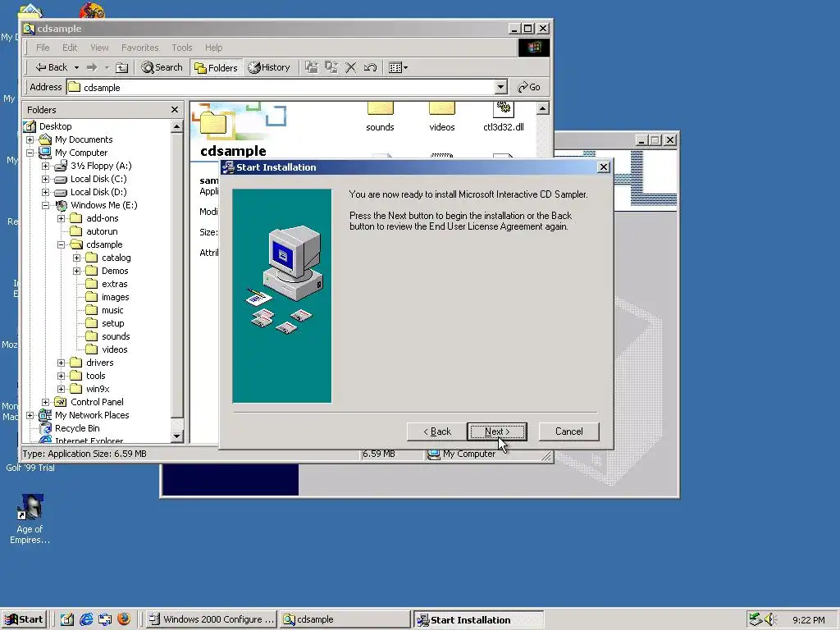Expand Local Disk (D:) node
The image size is (840, 630).
46,192
